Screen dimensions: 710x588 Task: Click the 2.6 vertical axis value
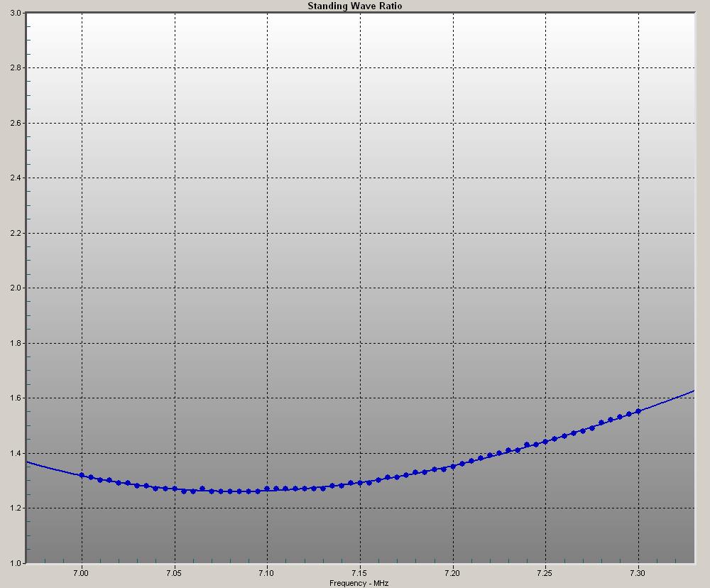(16, 123)
